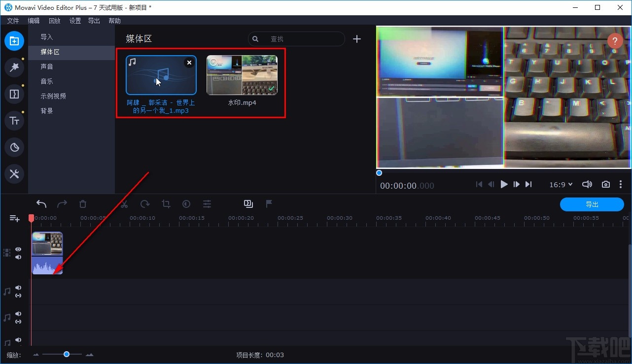Toggle link on first audio track

click(x=18, y=296)
